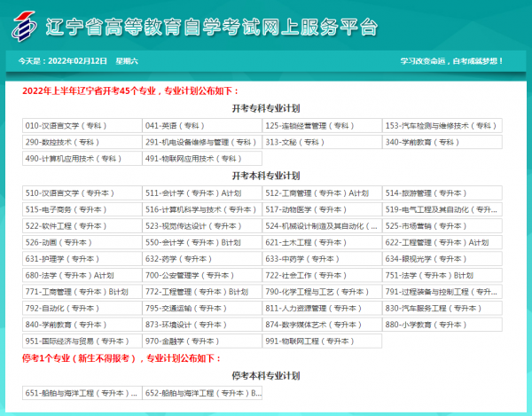532x416 pixels.
Task: Select 526-动画（专升本）
Action: click(82, 242)
